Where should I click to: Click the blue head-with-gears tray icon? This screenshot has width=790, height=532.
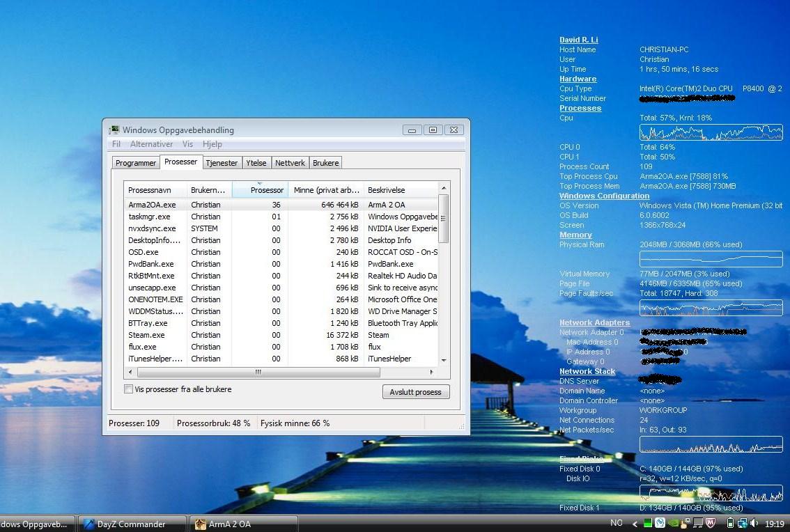pyautogui.click(x=660, y=522)
